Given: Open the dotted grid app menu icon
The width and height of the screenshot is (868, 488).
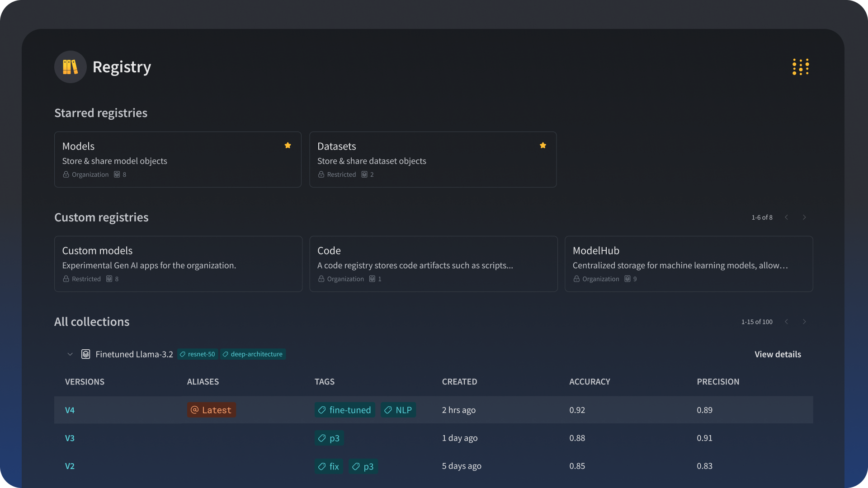Looking at the screenshot, I should [x=801, y=67].
